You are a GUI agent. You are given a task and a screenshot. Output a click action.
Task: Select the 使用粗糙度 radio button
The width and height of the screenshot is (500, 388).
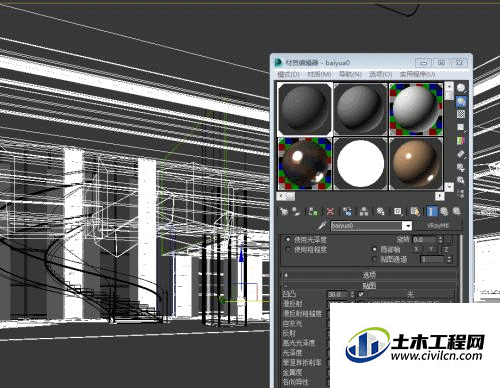click(288, 249)
